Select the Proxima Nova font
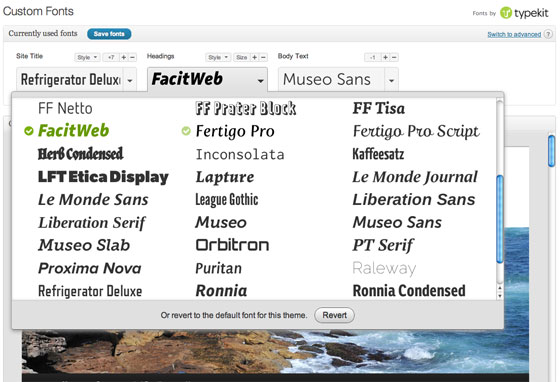Image resolution: width=560 pixels, height=382 pixels. (x=90, y=268)
